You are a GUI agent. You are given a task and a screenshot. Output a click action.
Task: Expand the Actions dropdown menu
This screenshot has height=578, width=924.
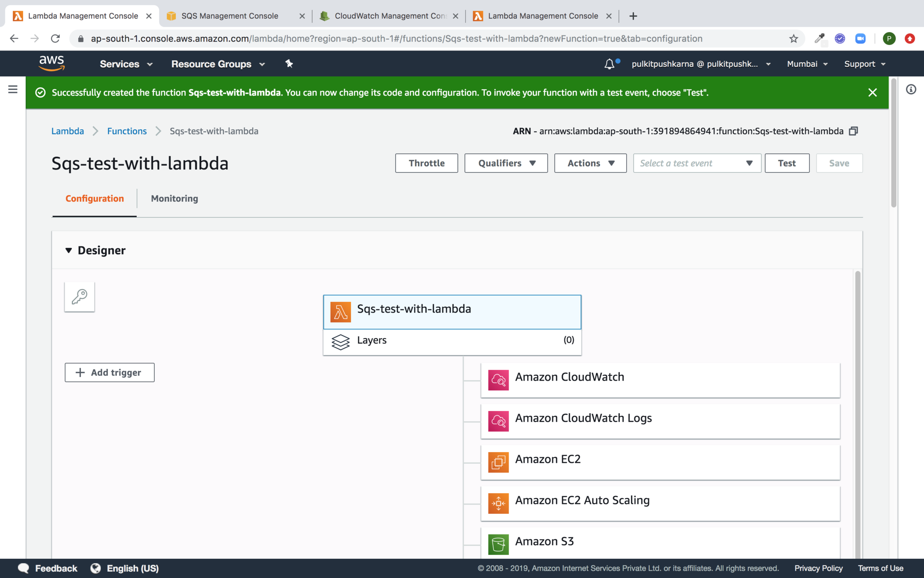click(x=590, y=163)
